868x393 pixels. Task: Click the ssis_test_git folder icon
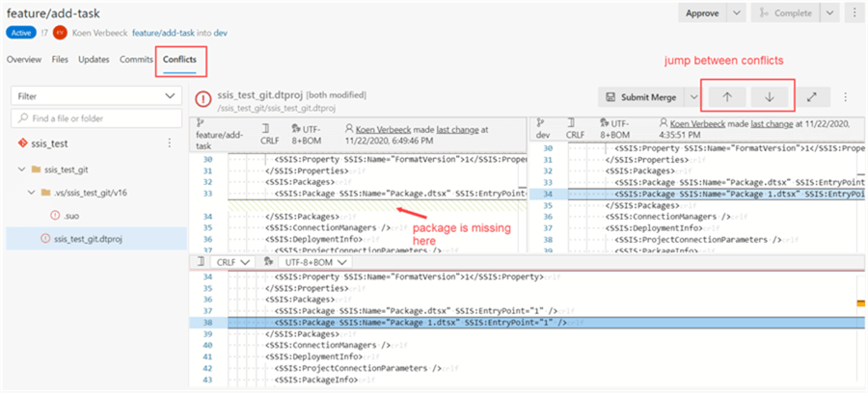pos(36,170)
